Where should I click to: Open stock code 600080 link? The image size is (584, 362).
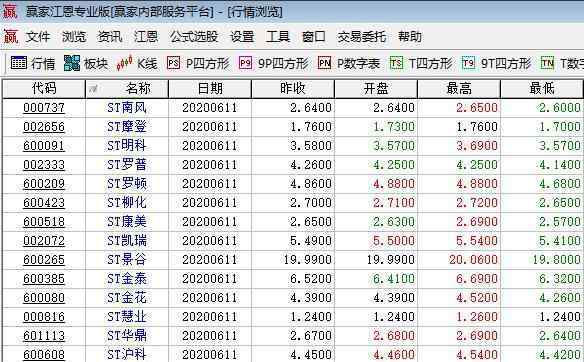(x=44, y=298)
